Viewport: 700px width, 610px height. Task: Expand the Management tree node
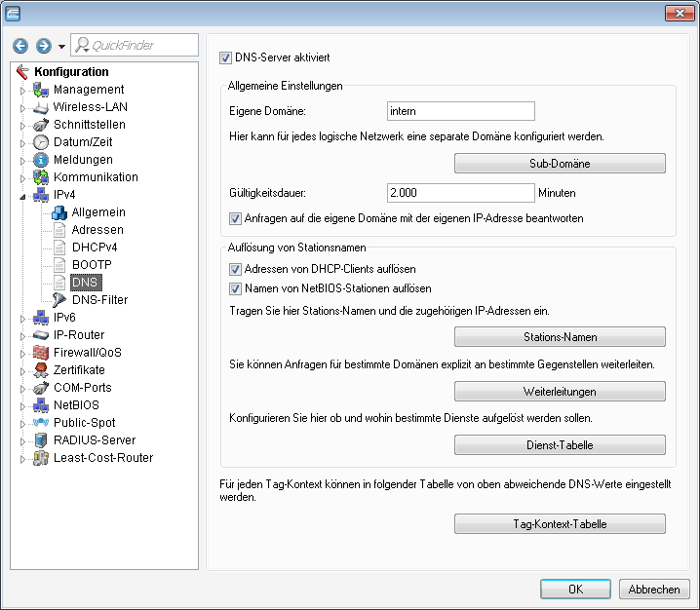click(23, 90)
